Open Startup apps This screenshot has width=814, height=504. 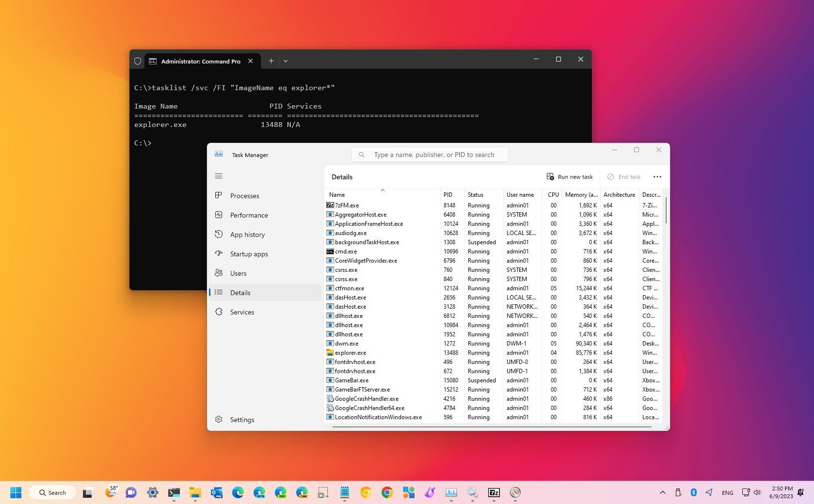249,253
